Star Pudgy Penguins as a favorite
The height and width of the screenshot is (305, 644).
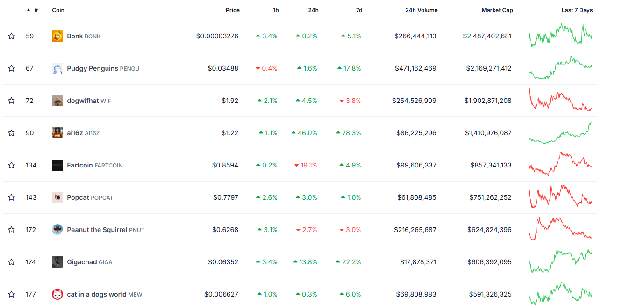point(11,68)
